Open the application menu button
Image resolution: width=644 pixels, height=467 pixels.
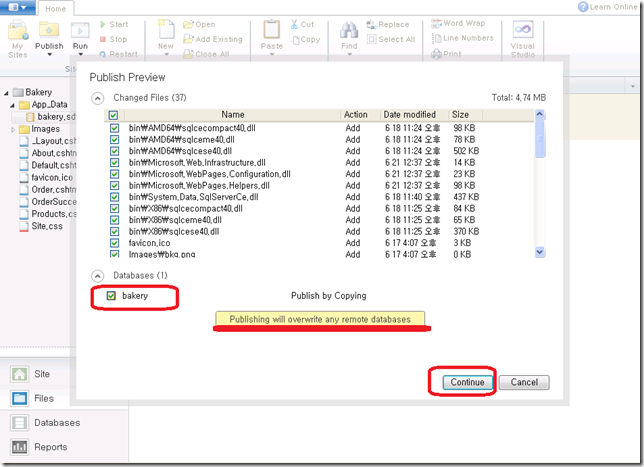18,7
